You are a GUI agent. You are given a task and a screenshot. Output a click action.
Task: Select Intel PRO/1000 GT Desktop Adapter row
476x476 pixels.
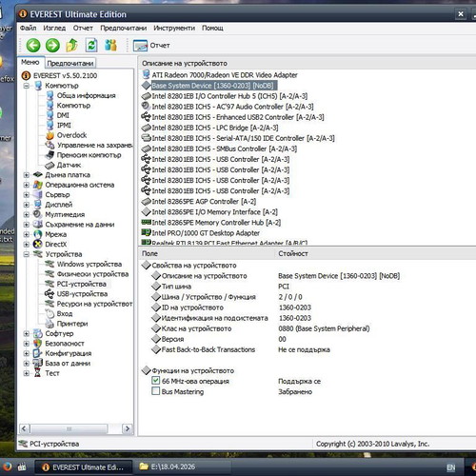[x=201, y=233]
